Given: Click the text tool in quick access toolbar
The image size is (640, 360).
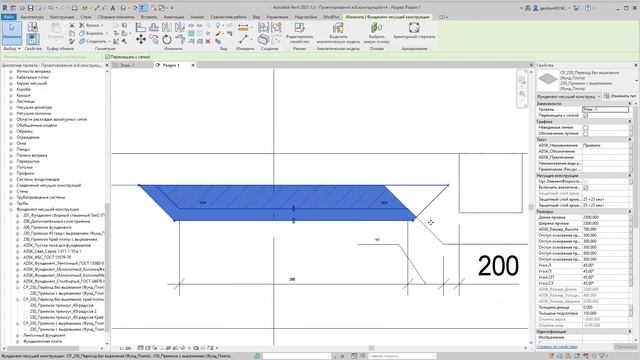Looking at the screenshot, I should [113, 8].
